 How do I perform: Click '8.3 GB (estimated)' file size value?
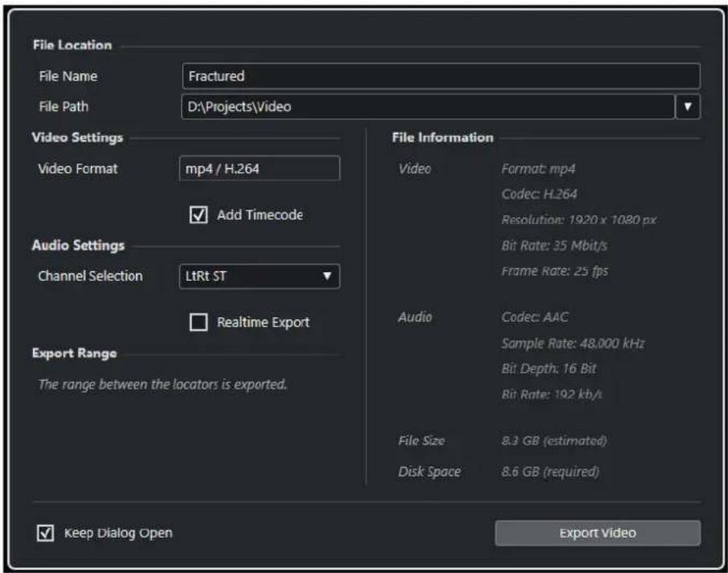(554, 441)
